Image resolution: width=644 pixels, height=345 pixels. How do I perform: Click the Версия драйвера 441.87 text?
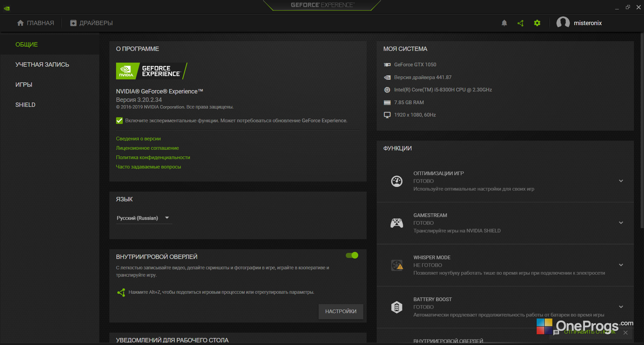[x=423, y=77]
